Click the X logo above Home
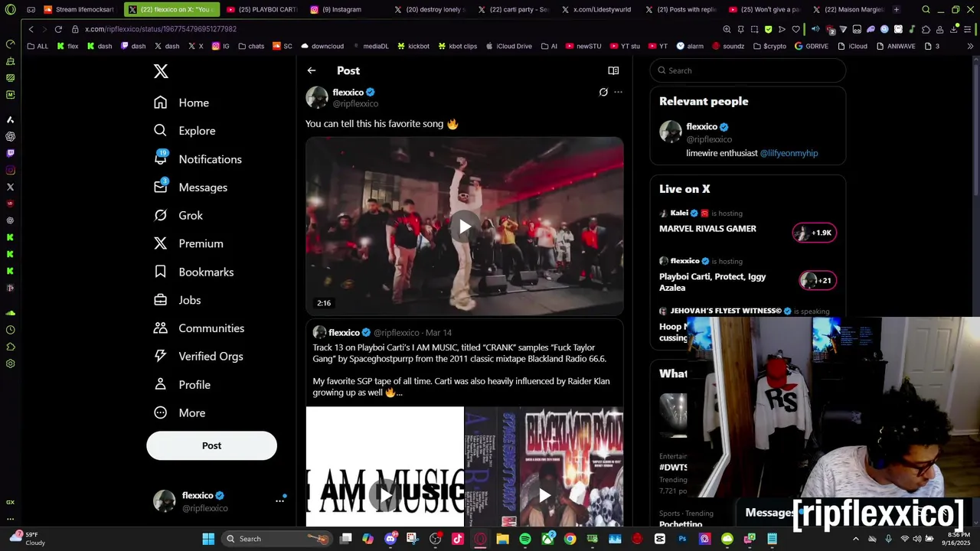Image resolution: width=980 pixels, height=551 pixels. pos(161,71)
